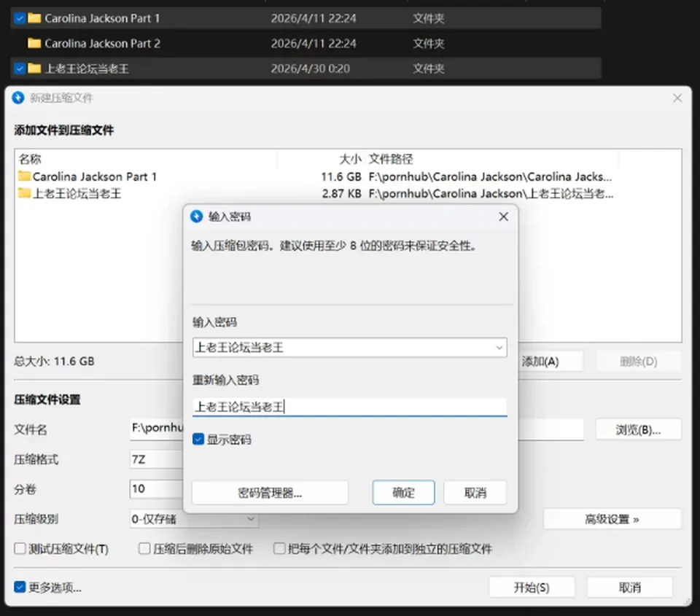Click the 2026/4/30 0:20 date in the file manager
This screenshot has height=616, width=700.
311,69
